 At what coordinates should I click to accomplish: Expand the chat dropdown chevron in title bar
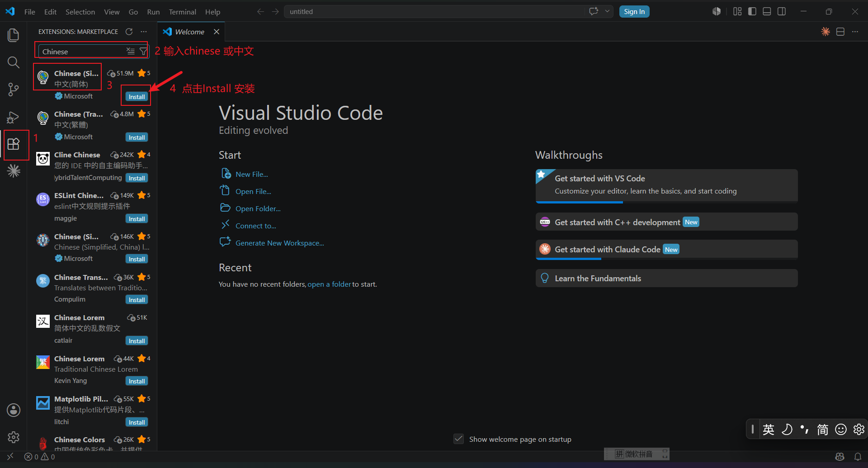(x=607, y=11)
